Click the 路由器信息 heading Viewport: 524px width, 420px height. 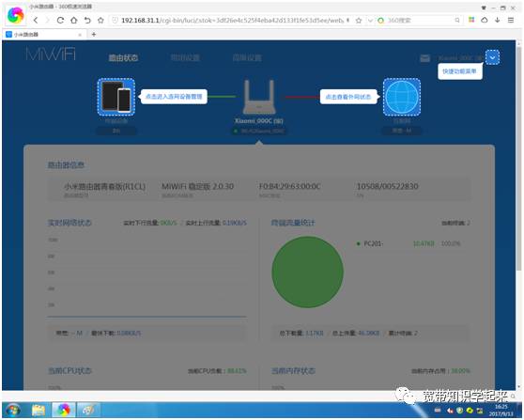[x=66, y=164]
